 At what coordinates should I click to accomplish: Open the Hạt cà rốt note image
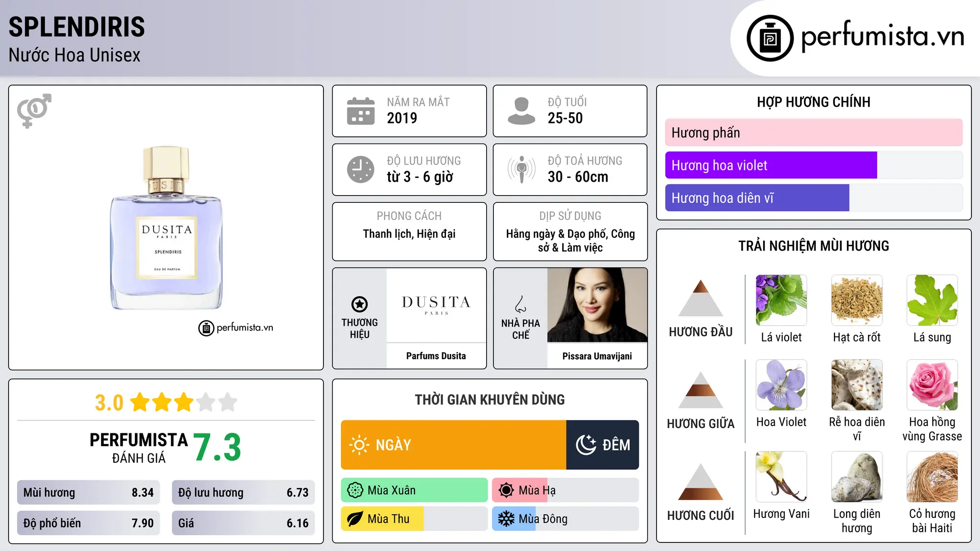(x=857, y=300)
